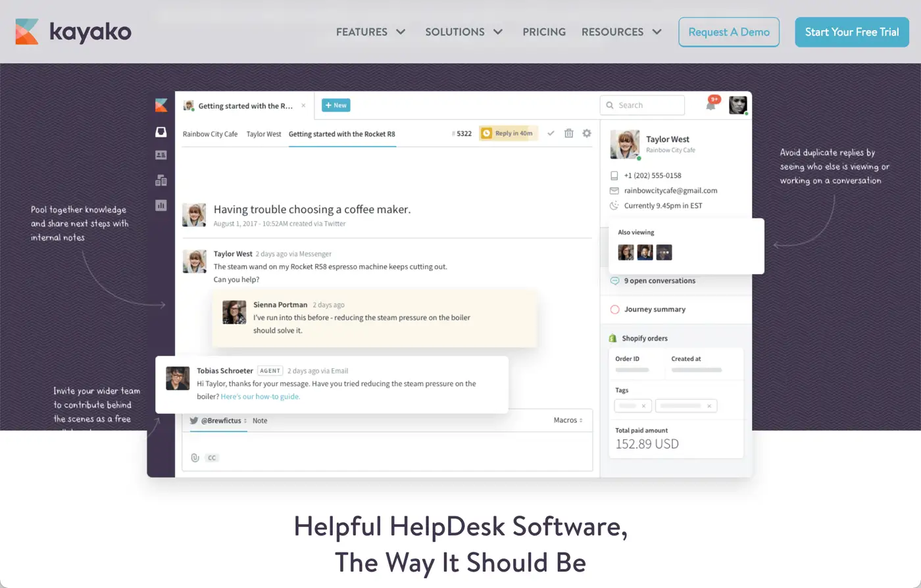The width and height of the screenshot is (921, 588).
Task: Click the 9 open conversations row
Action: pos(676,281)
